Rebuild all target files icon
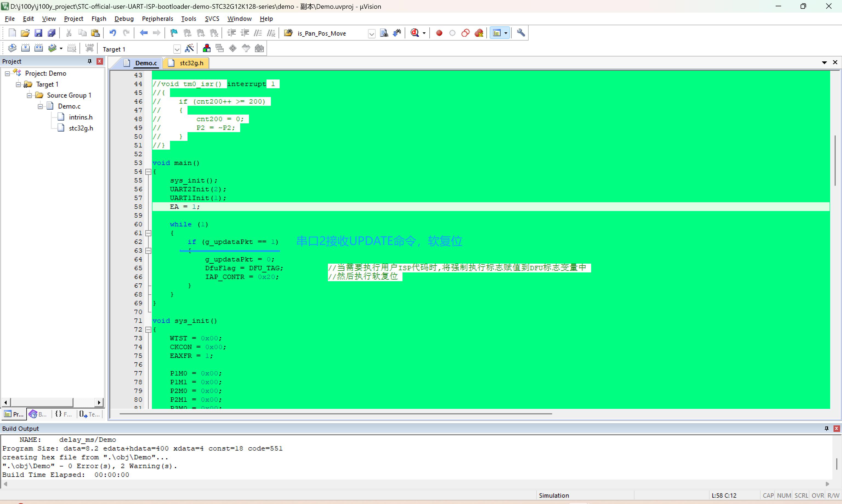Screen dimensions: 842x504 tap(39, 48)
